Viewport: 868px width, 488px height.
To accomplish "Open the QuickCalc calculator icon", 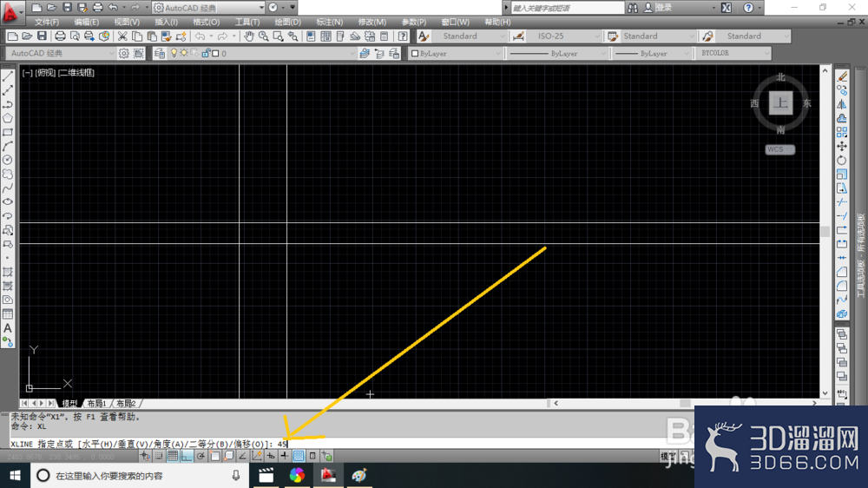I will 385,36.
